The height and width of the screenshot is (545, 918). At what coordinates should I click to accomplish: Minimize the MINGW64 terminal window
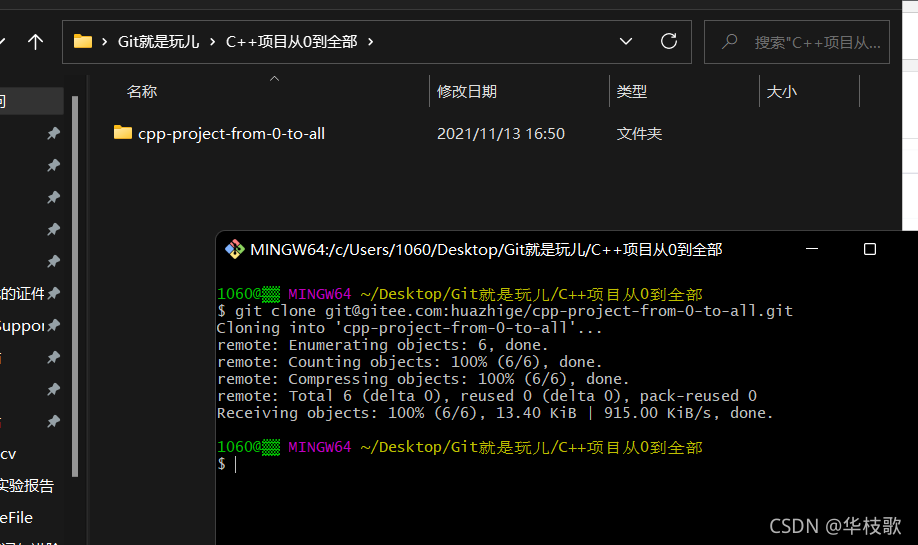click(x=812, y=249)
